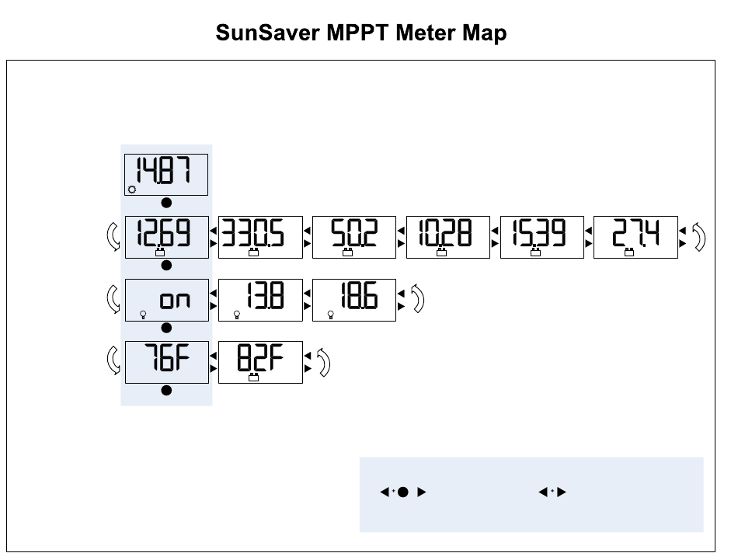Screen dimensions: 738x560
Task: Click the curved return arrow after 82F
Action: (323, 363)
